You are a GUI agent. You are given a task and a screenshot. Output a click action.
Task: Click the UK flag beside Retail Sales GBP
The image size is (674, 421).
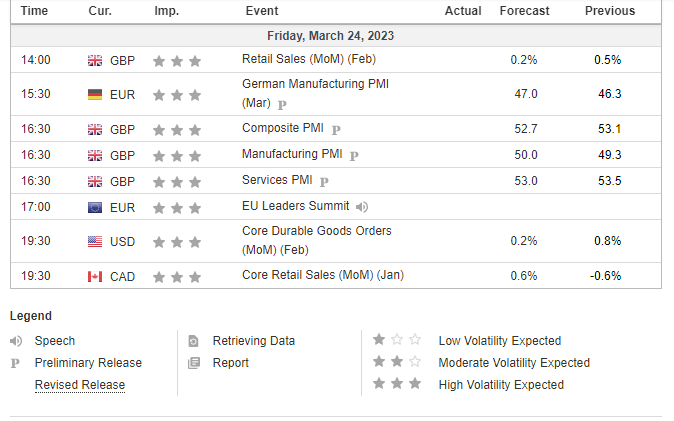pos(95,61)
